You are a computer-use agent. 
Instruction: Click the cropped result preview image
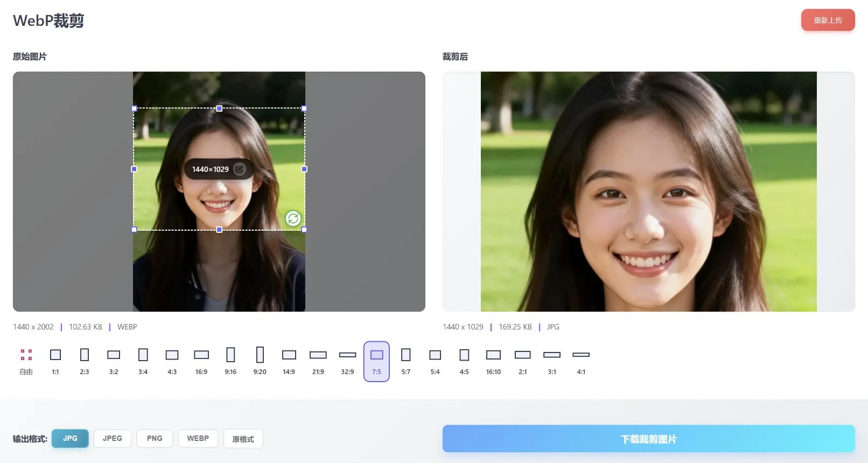[648, 191]
